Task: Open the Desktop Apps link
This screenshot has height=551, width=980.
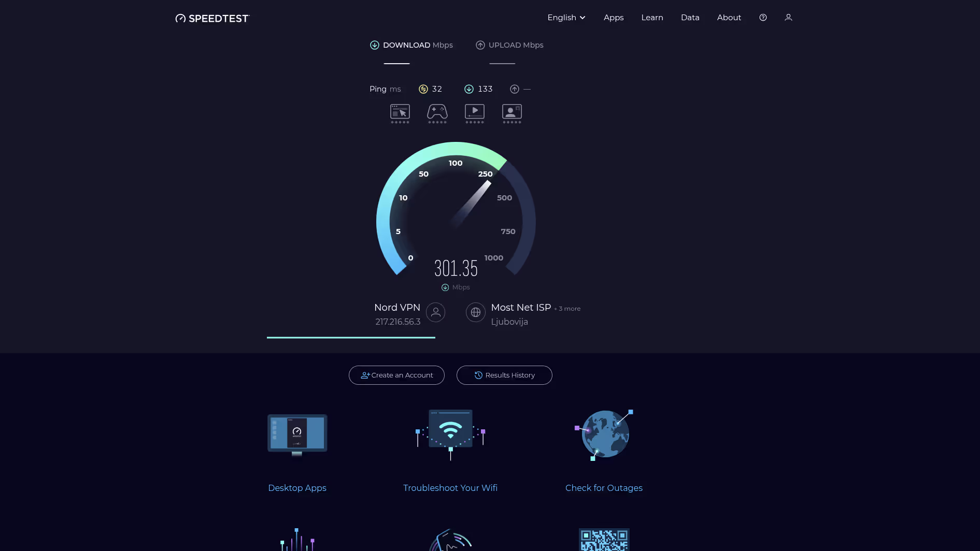Action: 297,488
